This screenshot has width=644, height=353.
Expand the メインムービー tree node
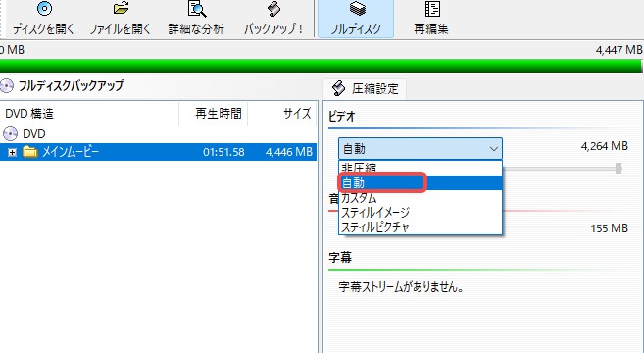click(13, 152)
